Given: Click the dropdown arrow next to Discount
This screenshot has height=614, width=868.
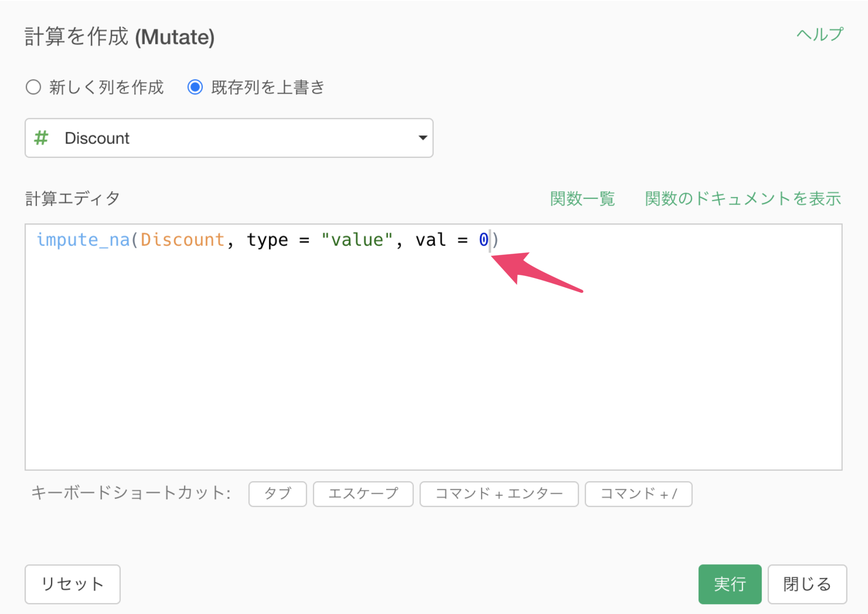Looking at the screenshot, I should coord(423,138).
